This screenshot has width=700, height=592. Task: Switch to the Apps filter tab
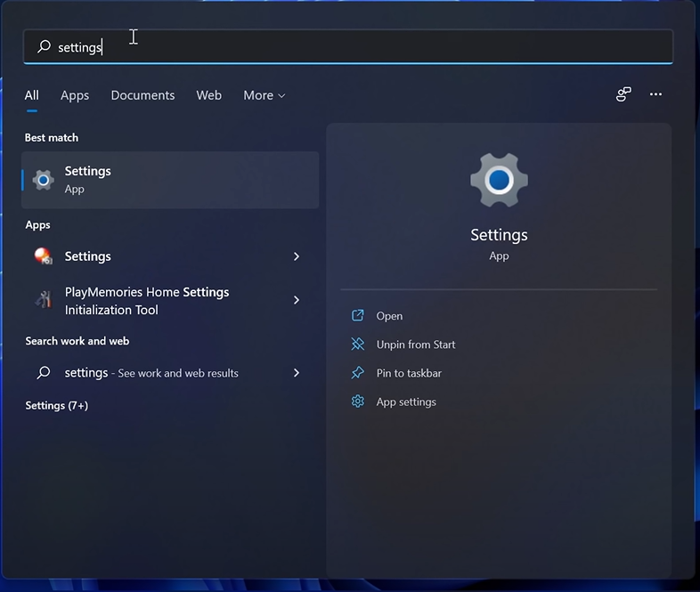(x=75, y=95)
